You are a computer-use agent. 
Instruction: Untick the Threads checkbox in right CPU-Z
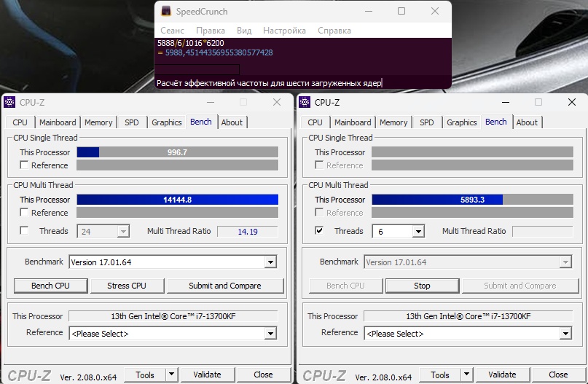pyautogui.click(x=319, y=230)
